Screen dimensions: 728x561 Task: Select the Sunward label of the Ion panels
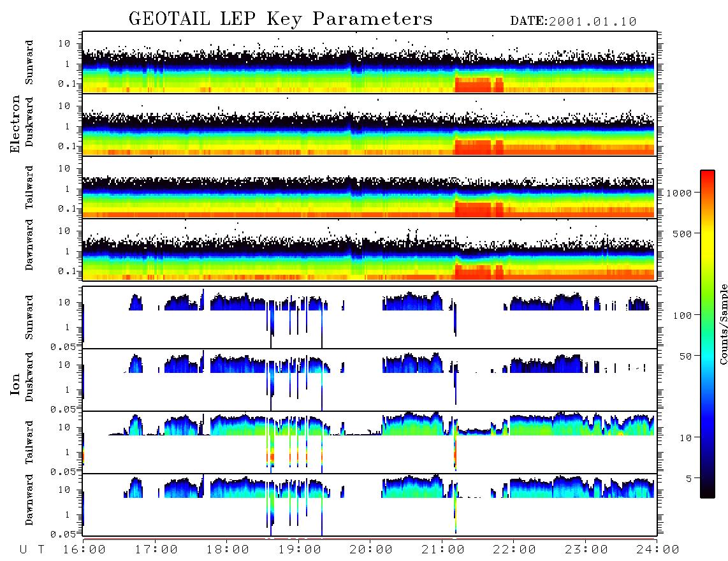point(29,317)
